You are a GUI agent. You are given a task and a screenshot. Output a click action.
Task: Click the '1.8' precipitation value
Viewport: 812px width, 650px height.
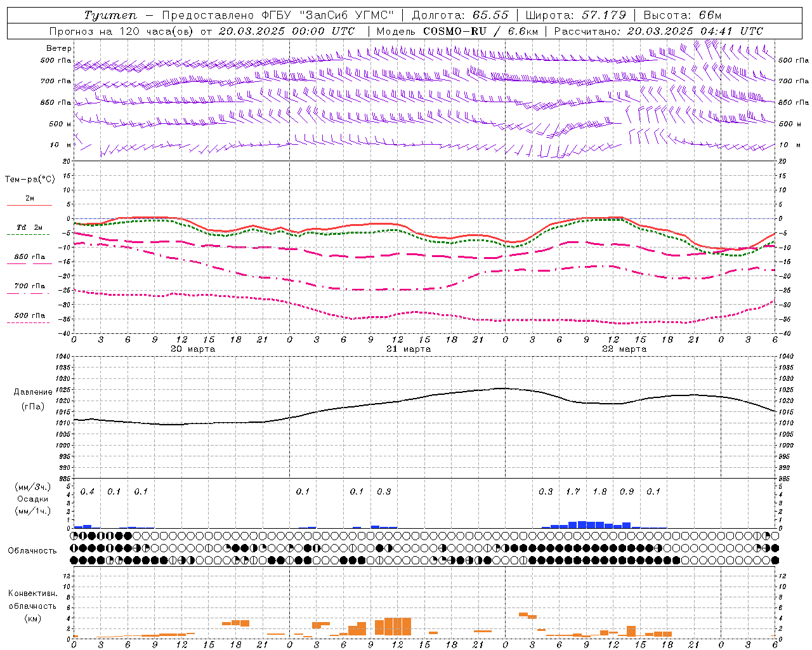(599, 492)
